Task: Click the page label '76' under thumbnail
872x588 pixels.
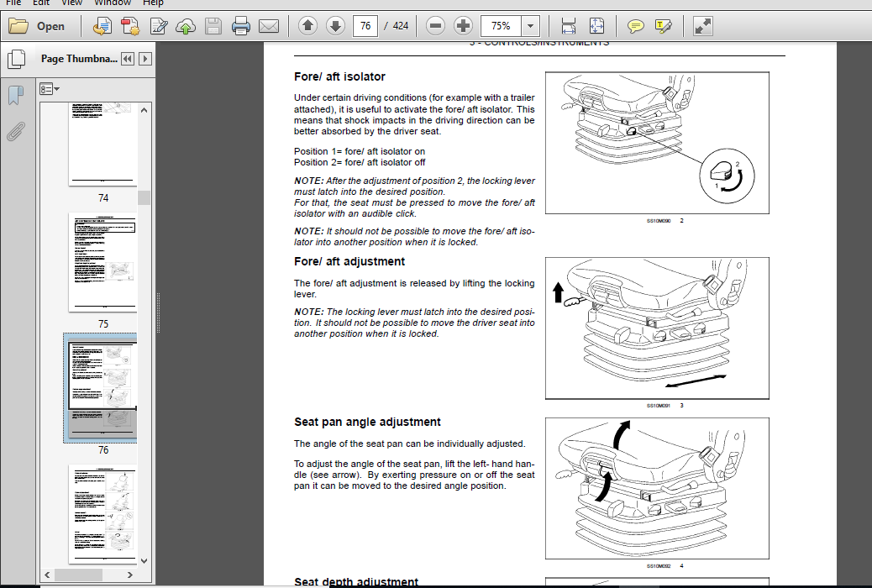Action: (103, 450)
